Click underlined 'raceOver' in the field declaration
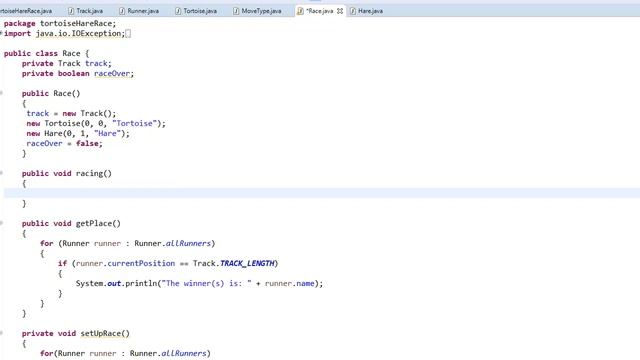 point(112,73)
